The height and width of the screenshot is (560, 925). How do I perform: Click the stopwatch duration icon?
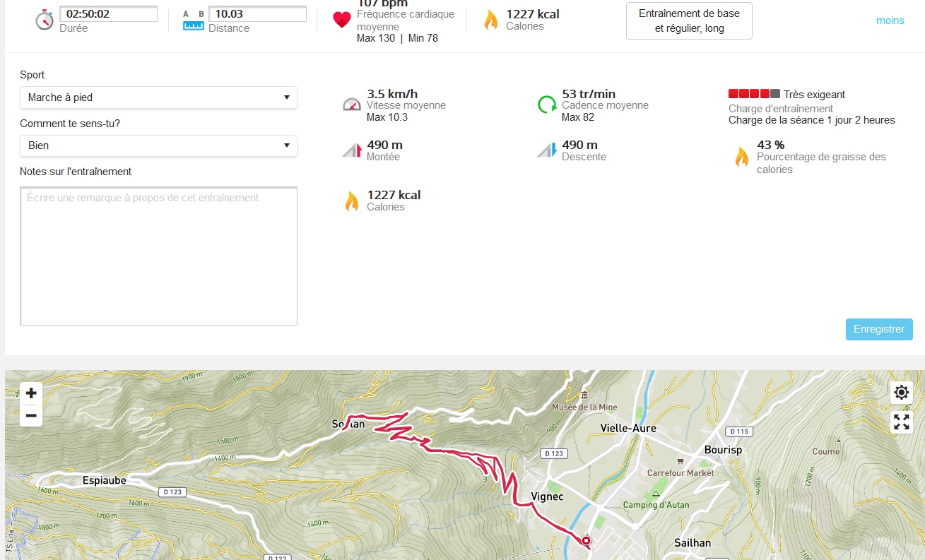coord(45,20)
